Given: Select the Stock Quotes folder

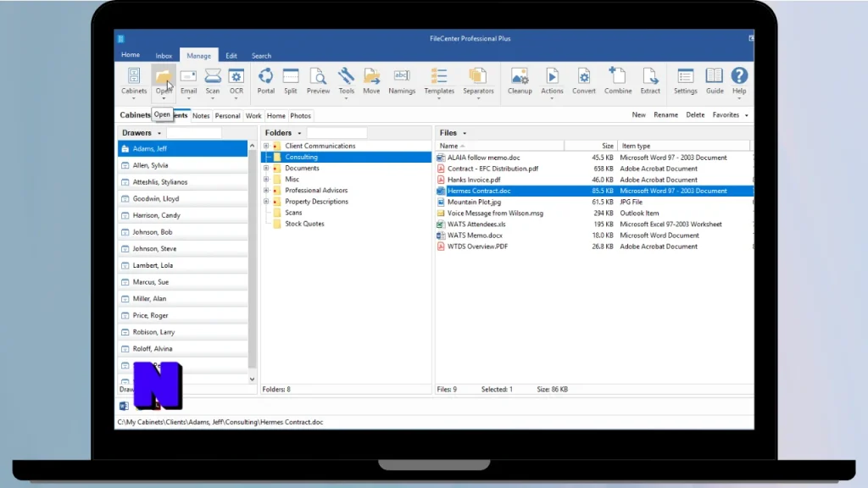Looking at the screenshot, I should click(x=304, y=224).
